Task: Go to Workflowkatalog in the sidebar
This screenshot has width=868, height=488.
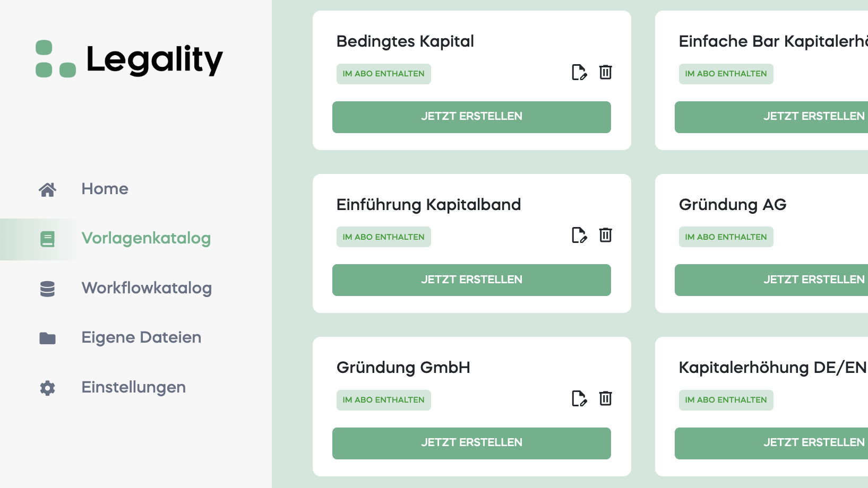Action: click(146, 288)
